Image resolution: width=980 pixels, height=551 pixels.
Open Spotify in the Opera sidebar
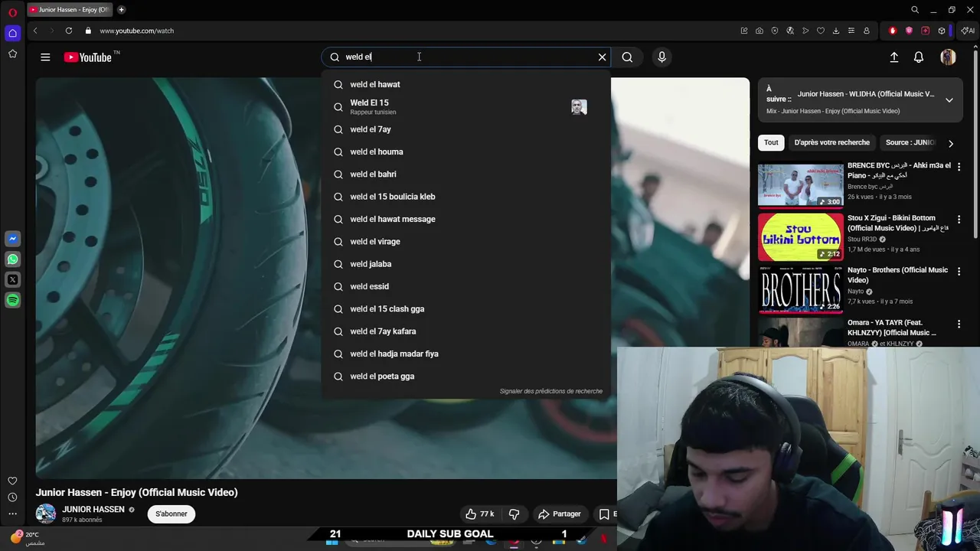(12, 301)
